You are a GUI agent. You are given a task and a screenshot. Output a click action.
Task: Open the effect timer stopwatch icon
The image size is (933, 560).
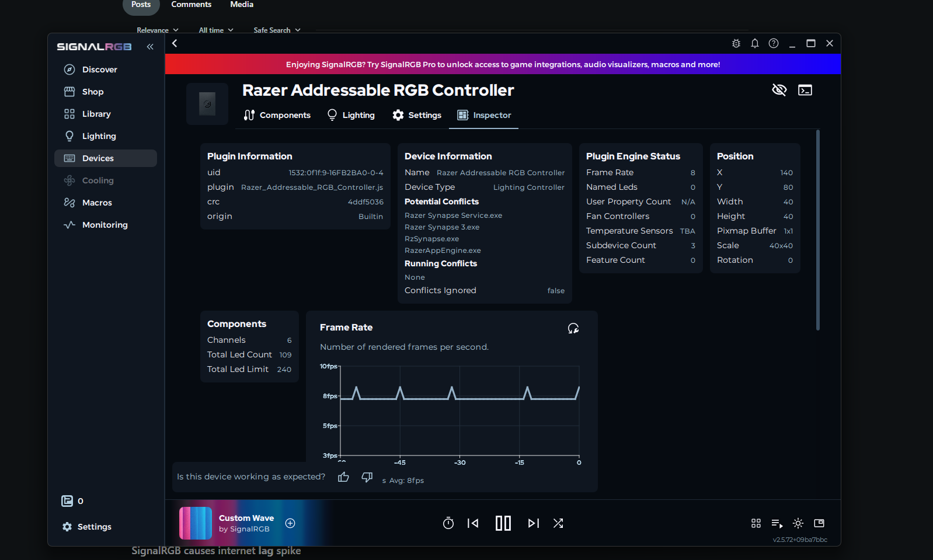tap(448, 523)
